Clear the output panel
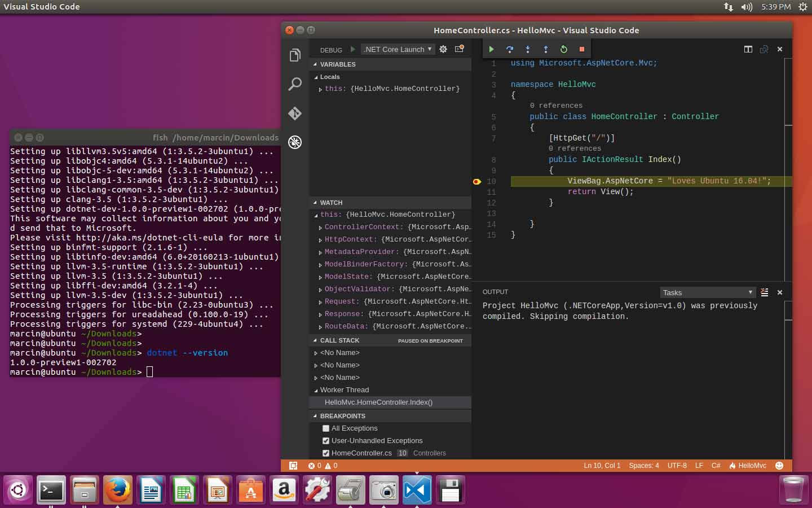812x508 pixels. click(x=764, y=292)
